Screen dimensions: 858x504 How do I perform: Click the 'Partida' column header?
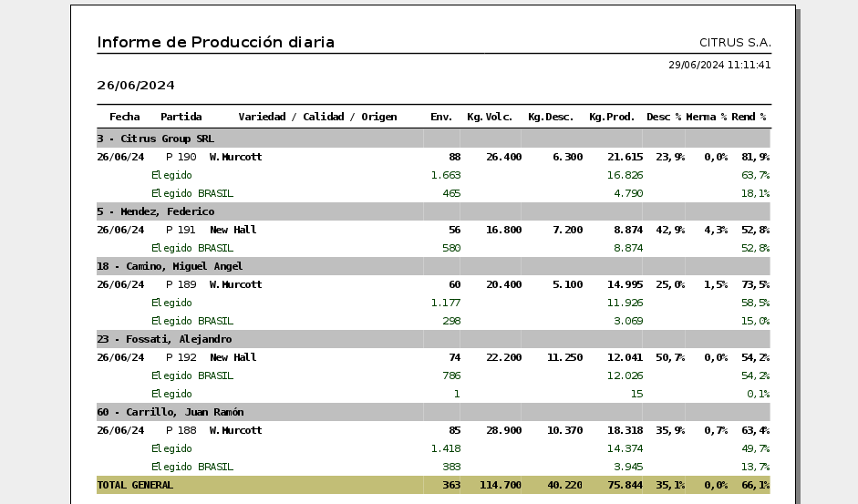pyautogui.click(x=181, y=117)
